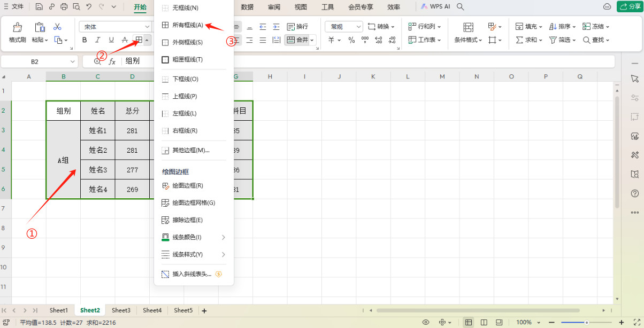
Task: Expand the Name Box dropdown for B2
Action: tap(73, 61)
